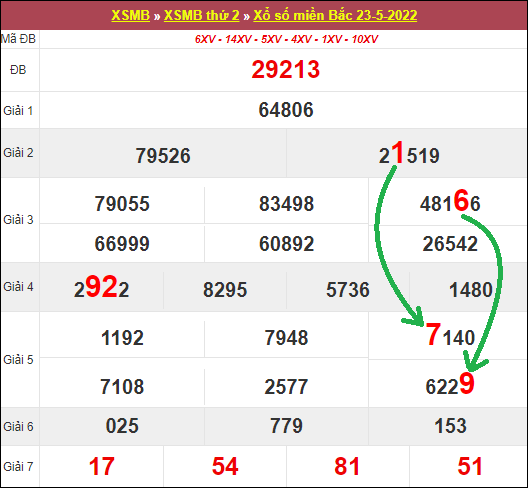Select Giải 1 number 64806
The image size is (528, 488).
(286, 110)
